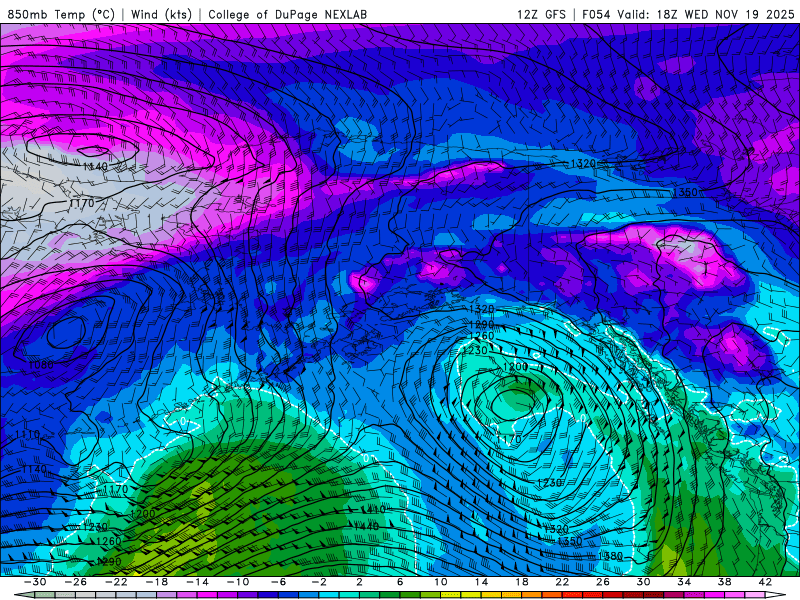Click the 1110 contour label
This screenshot has width=800, height=600.
27,435
